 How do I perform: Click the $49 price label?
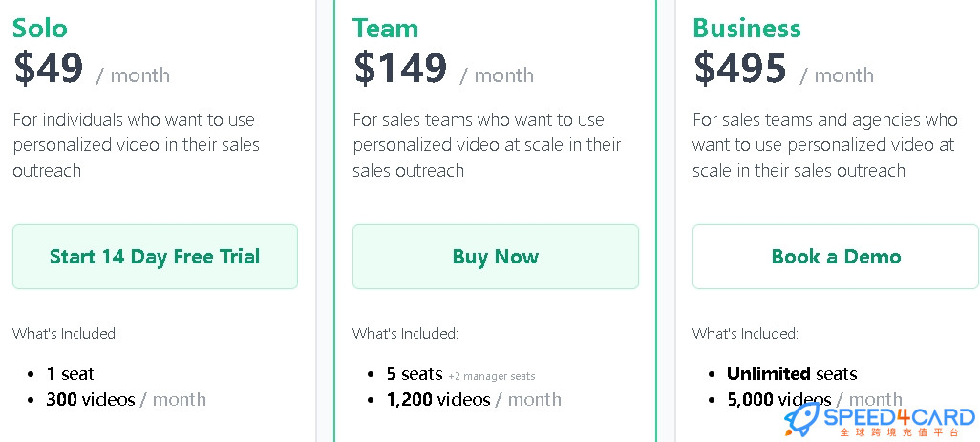(49, 68)
